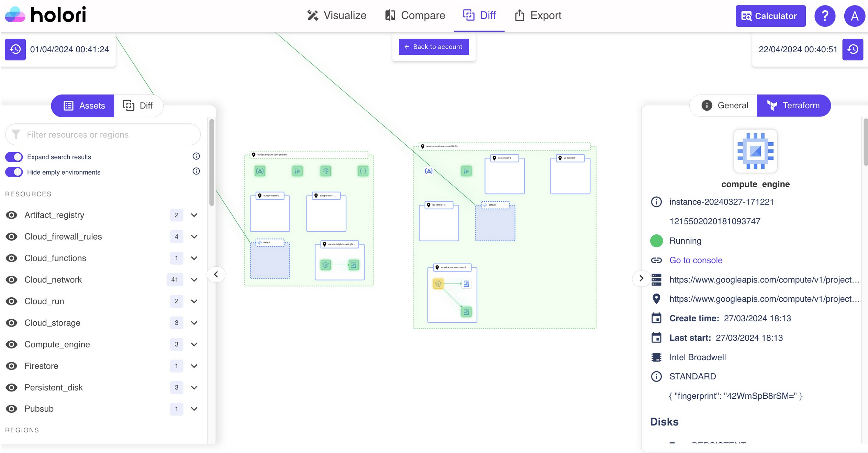This screenshot has height=453, width=868.
Task: Toggle Expand search results switch
Action: point(14,157)
